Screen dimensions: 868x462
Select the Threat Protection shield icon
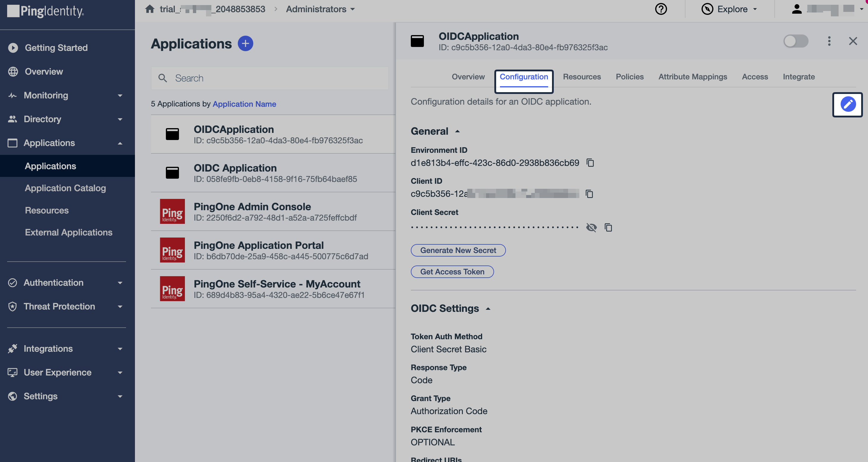pyautogui.click(x=12, y=306)
